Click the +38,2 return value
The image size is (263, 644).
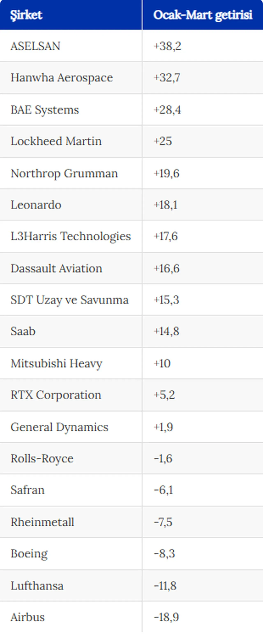click(167, 46)
